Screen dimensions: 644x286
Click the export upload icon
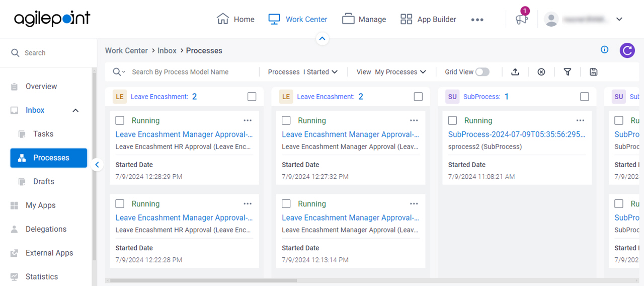click(x=515, y=72)
